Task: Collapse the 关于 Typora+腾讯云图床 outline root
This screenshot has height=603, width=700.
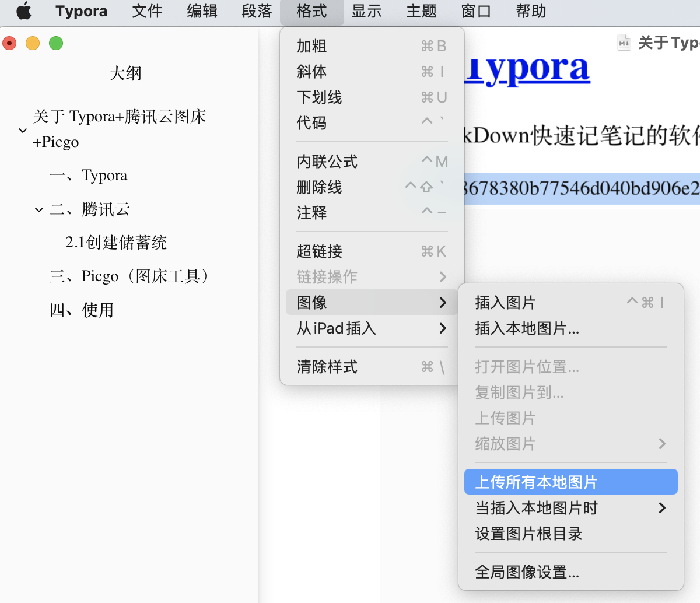Action: (23, 130)
